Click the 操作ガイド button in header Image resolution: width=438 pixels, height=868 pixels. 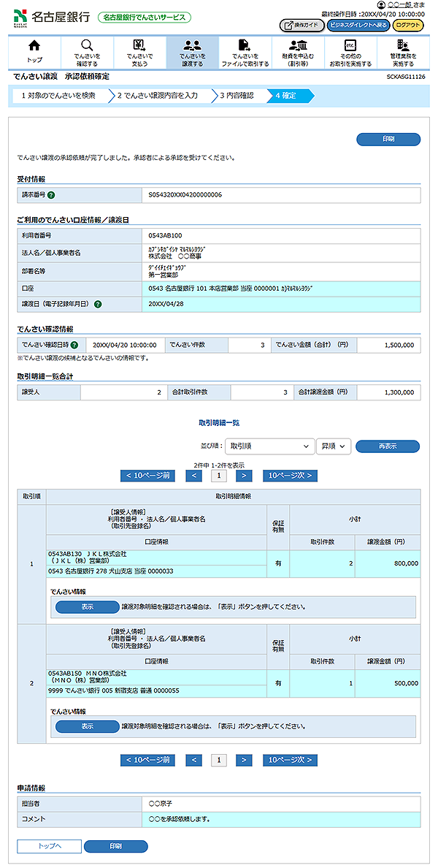click(301, 25)
